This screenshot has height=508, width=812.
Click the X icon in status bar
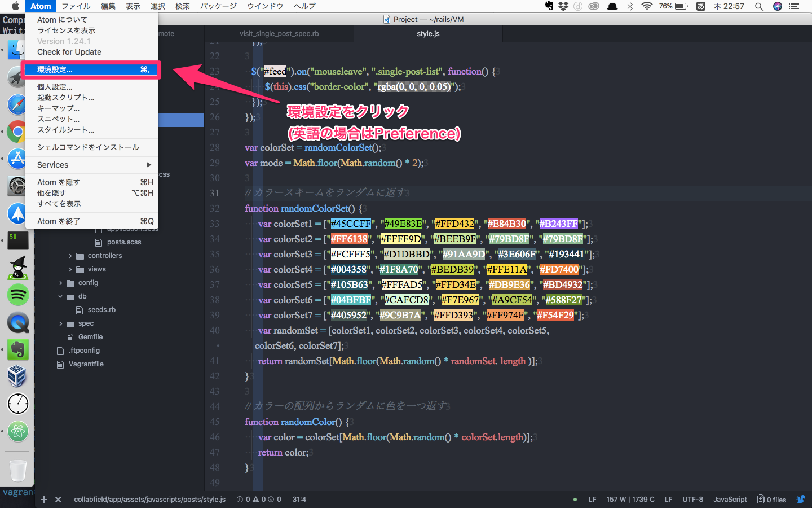(58, 500)
